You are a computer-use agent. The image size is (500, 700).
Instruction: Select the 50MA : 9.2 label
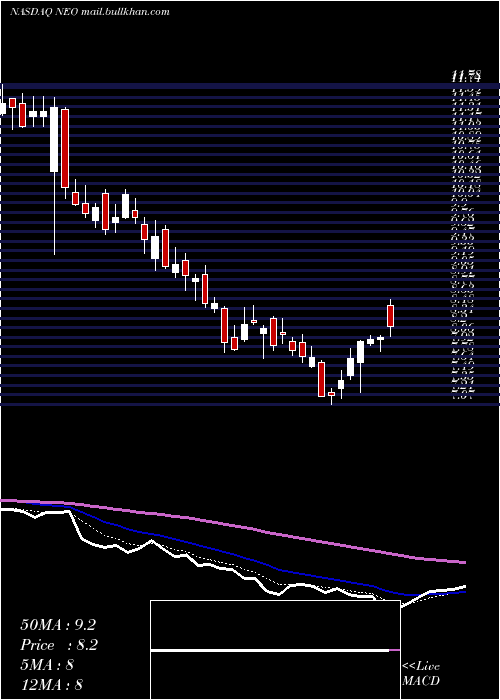pyautogui.click(x=58, y=625)
